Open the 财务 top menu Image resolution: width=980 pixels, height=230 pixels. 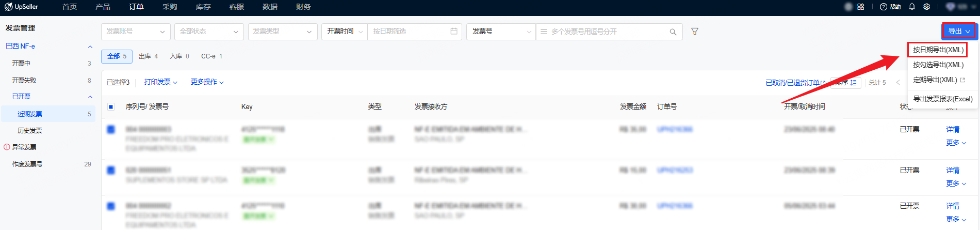click(303, 7)
